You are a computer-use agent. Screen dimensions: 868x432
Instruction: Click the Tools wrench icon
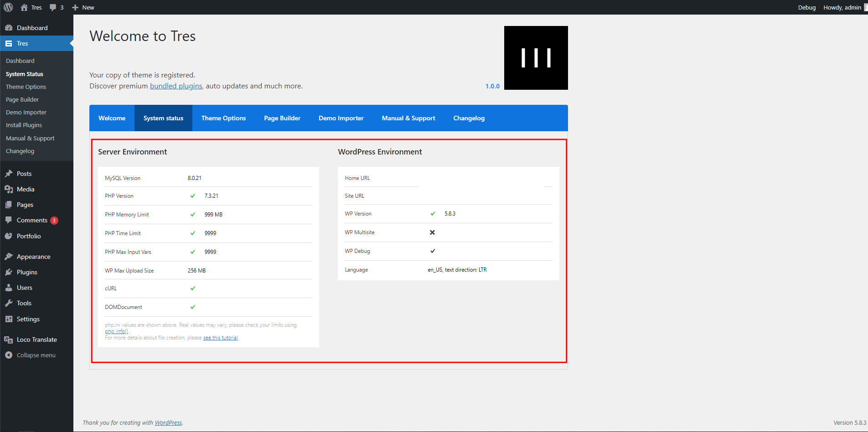coord(9,303)
